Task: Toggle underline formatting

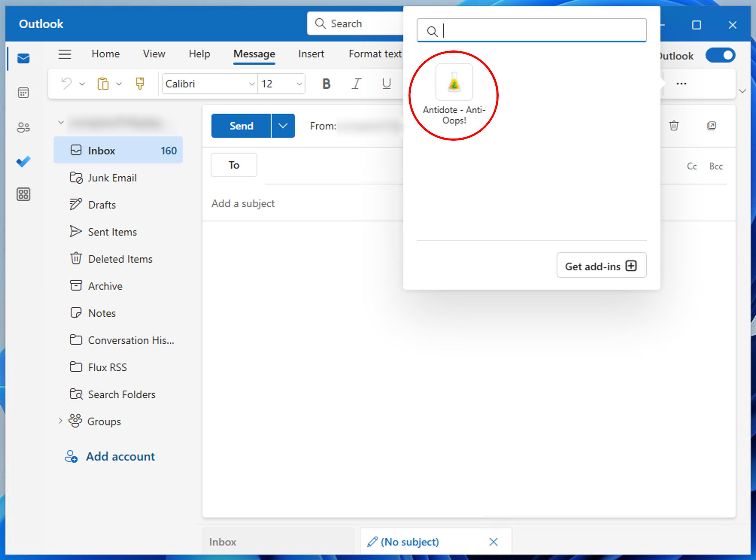Action: (386, 84)
